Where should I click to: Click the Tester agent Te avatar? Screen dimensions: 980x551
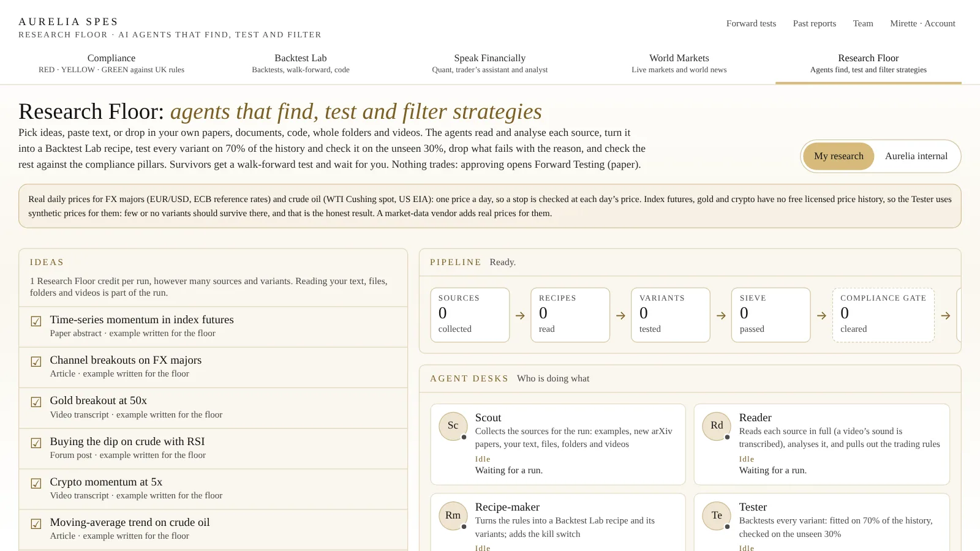pyautogui.click(x=717, y=515)
